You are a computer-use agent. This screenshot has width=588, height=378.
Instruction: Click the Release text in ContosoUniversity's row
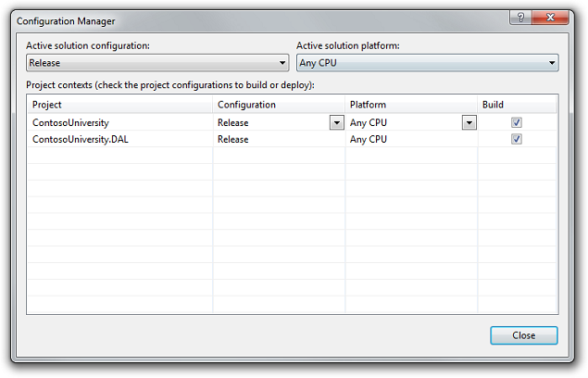(x=233, y=122)
